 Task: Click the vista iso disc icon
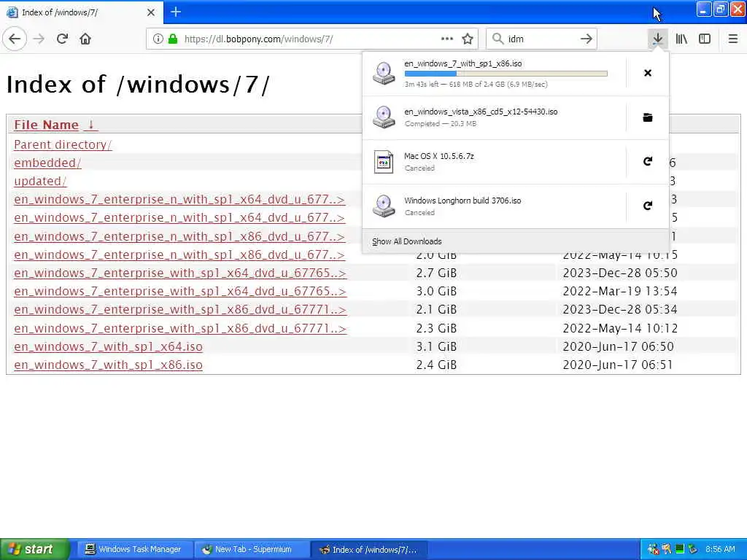click(x=384, y=117)
